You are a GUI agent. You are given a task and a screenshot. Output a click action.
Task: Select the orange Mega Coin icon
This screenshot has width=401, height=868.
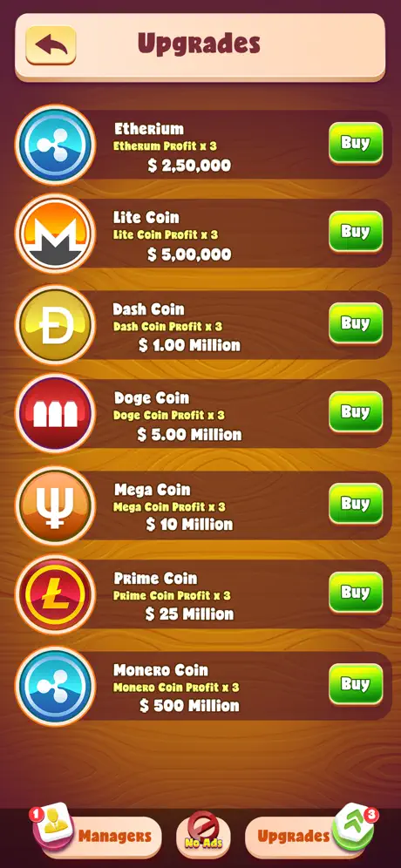click(55, 505)
